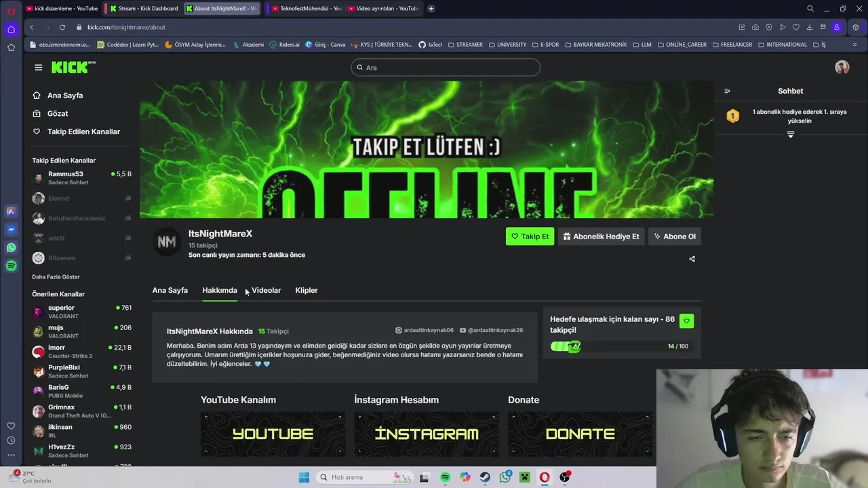Open Spotify in Opera sidebar
Image resolution: width=868 pixels, height=488 pixels.
(11, 266)
